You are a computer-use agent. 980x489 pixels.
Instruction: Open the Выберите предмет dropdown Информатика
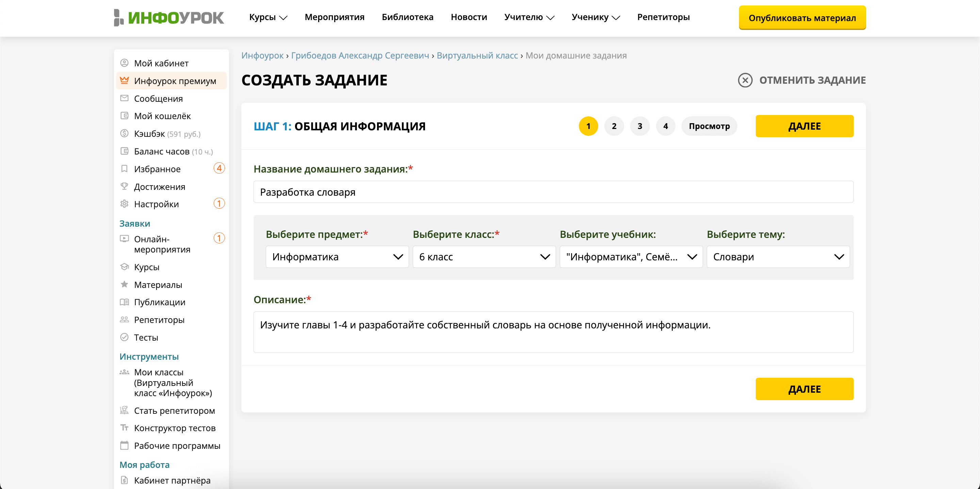[337, 257]
